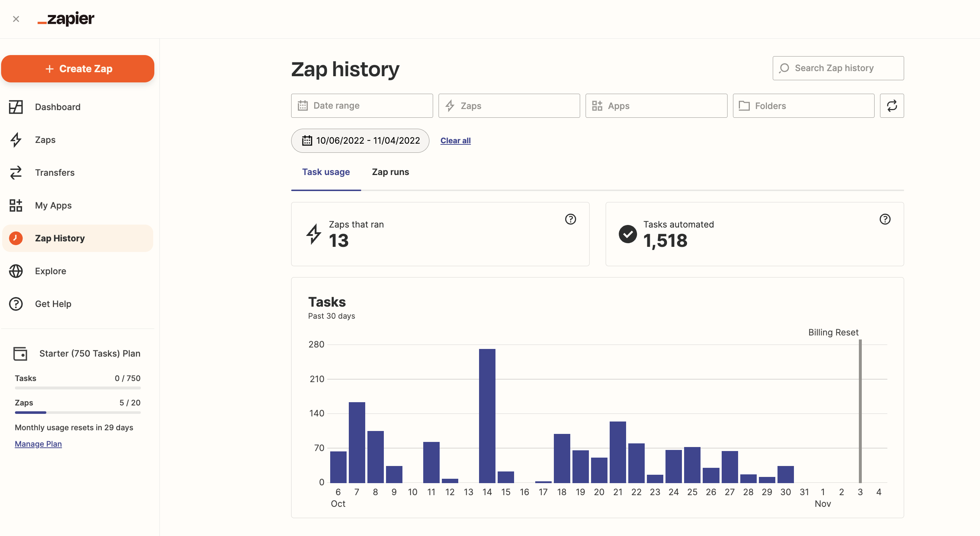Open the Date range filter dropdown

coord(362,106)
